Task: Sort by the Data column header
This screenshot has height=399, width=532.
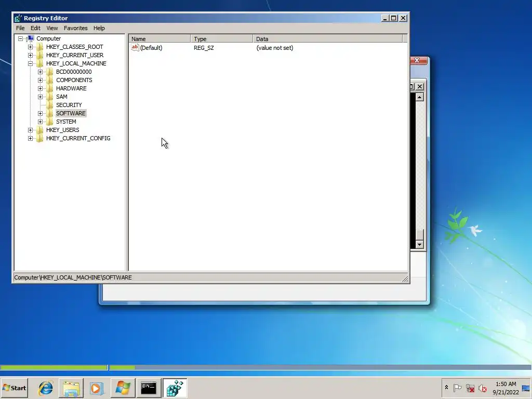Action: pos(328,38)
